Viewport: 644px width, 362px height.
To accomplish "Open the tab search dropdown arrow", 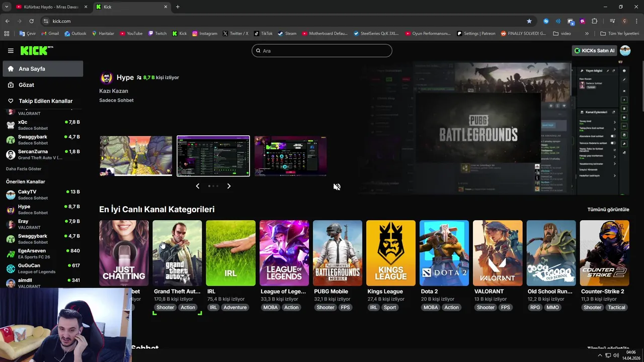I will coord(7,7).
